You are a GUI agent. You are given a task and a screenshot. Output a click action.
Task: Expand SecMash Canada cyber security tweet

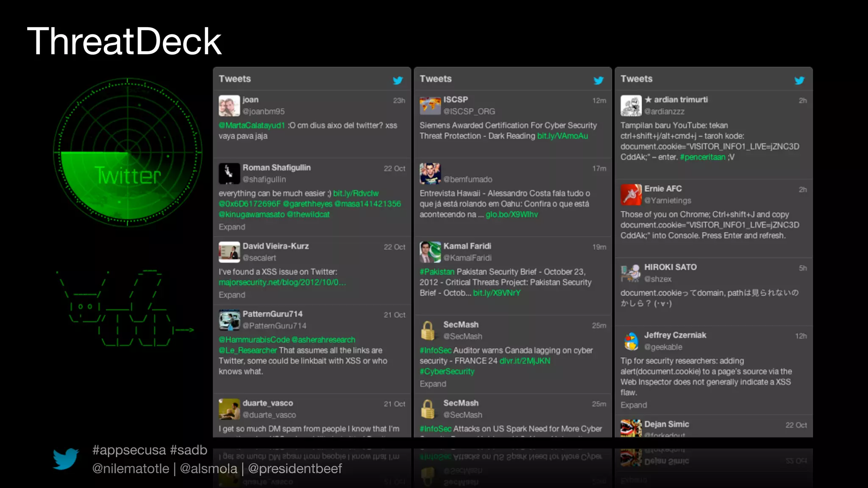coord(433,383)
